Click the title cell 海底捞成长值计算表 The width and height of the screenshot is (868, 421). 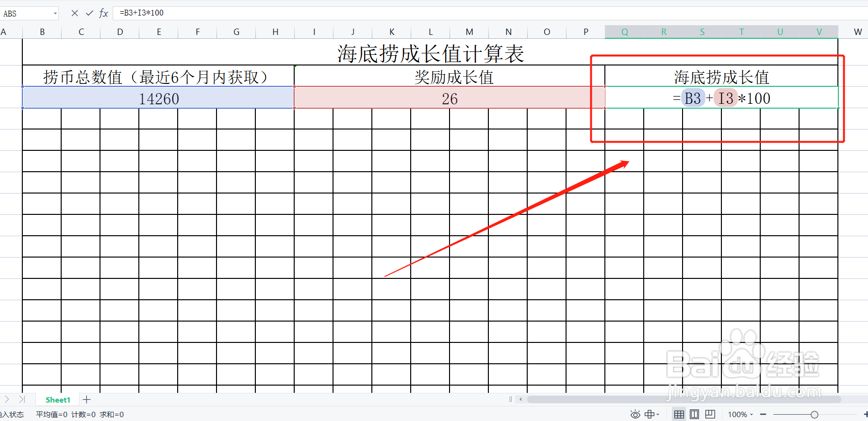(x=430, y=52)
